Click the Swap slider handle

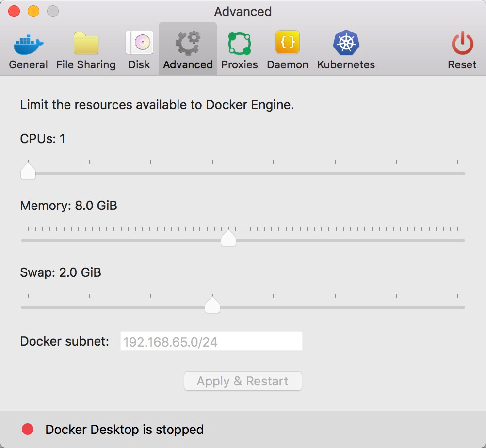(212, 305)
